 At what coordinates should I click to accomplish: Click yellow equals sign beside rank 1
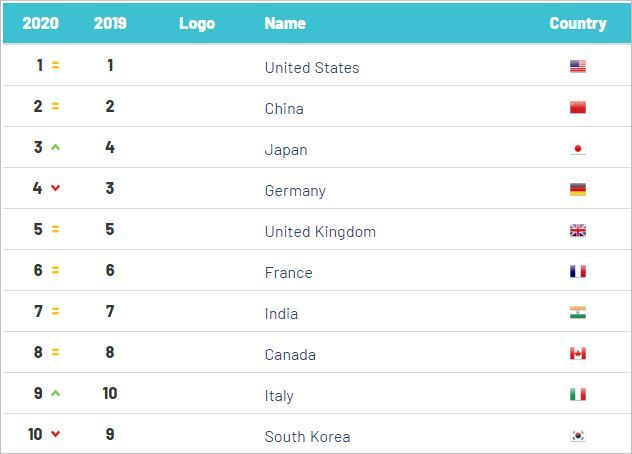pyautogui.click(x=56, y=65)
